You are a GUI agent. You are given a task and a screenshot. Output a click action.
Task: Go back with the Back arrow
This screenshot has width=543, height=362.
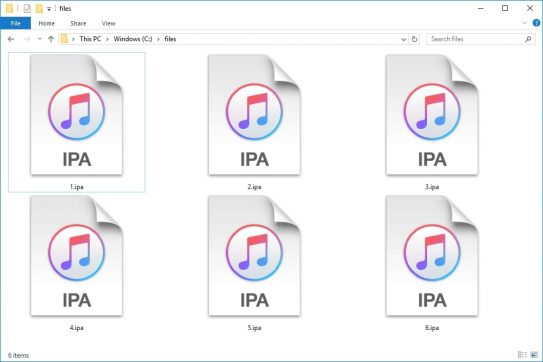point(11,39)
